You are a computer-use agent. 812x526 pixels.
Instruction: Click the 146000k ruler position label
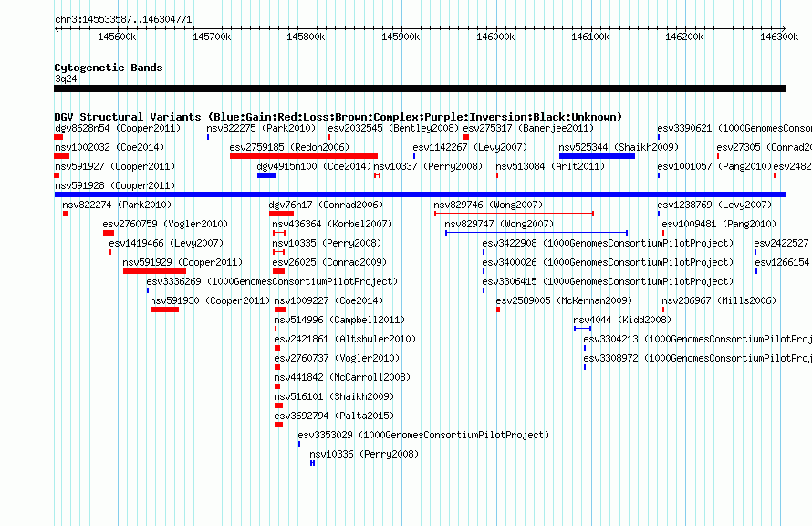(x=495, y=37)
